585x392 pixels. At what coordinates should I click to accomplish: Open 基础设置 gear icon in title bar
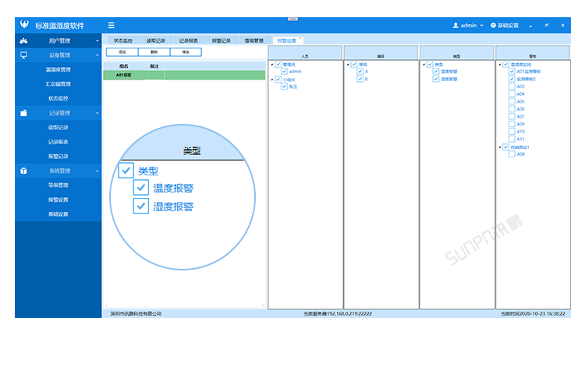493,26
